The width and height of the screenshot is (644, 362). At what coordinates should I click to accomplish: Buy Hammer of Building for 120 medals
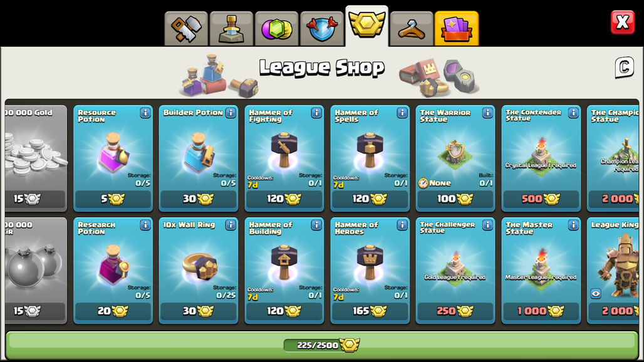pyautogui.click(x=284, y=311)
